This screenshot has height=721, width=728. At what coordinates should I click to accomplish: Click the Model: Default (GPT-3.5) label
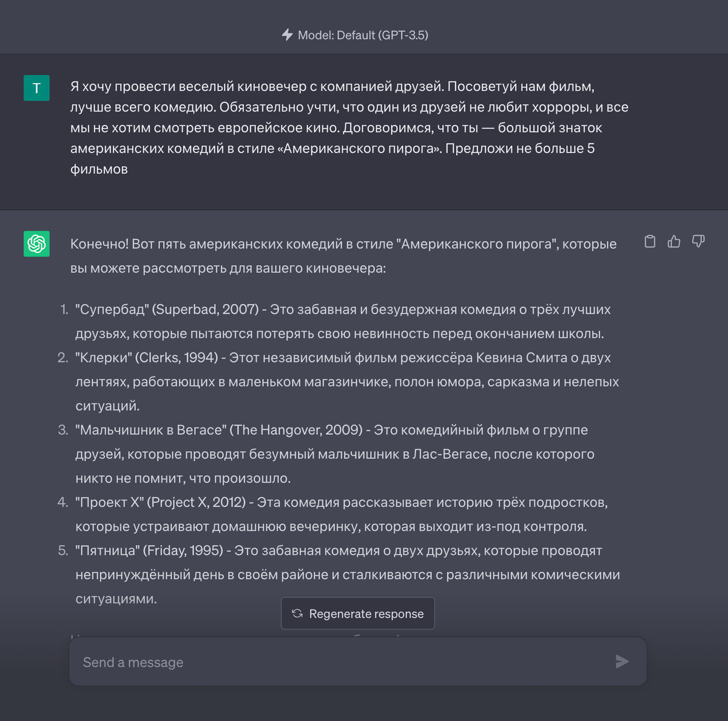pyautogui.click(x=363, y=35)
